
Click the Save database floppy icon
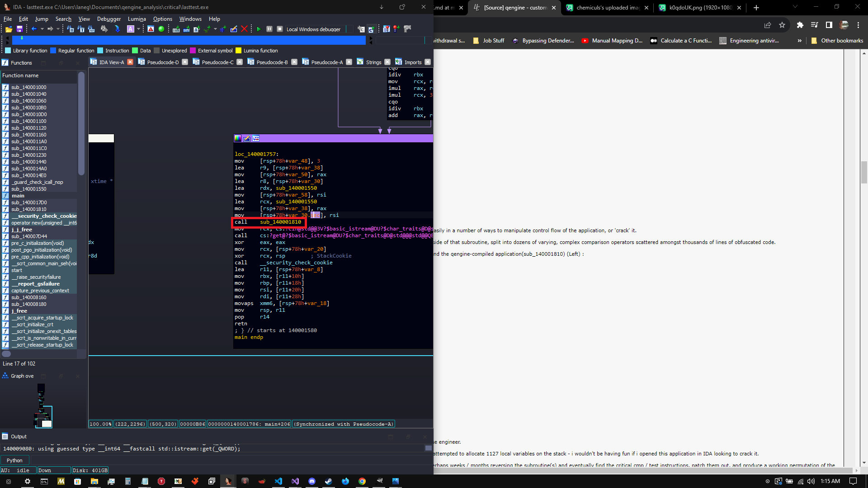pyautogui.click(x=19, y=29)
